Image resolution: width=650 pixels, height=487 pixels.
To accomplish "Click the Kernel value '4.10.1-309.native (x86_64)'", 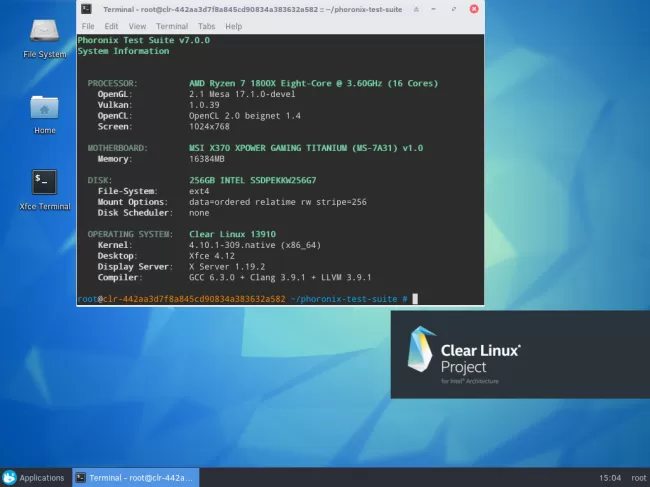I will click(255, 245).
